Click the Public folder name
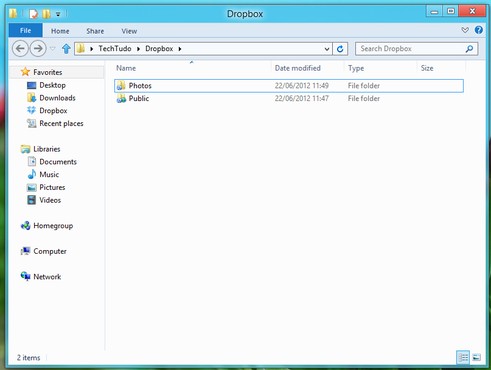 pyautogui.click(x=139, y=98)
